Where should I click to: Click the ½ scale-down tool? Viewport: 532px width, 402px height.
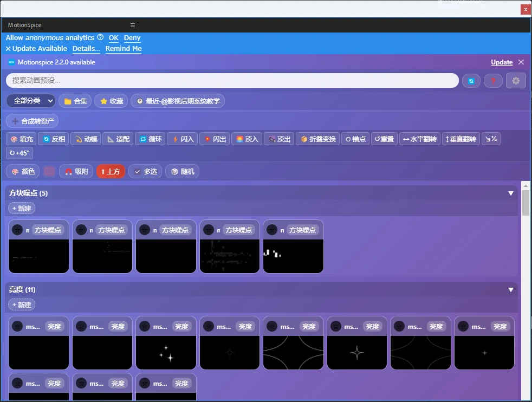pos(491,139)
